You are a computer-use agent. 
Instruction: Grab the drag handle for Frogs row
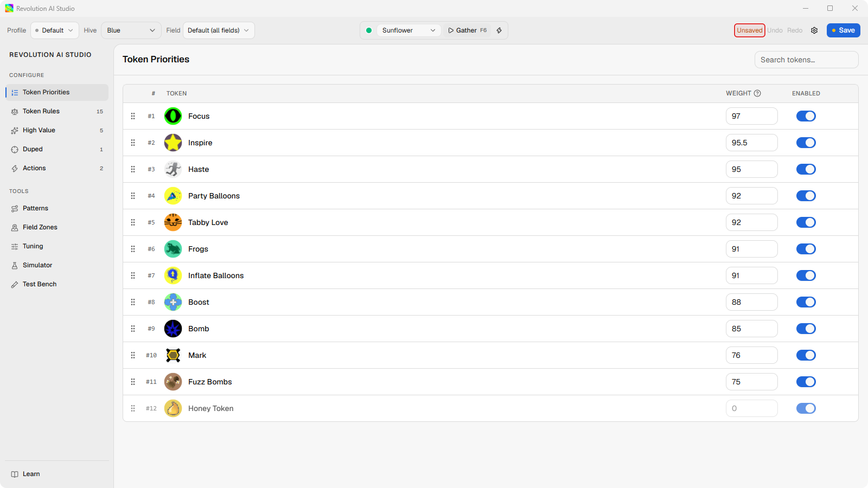tap(133, 249)
